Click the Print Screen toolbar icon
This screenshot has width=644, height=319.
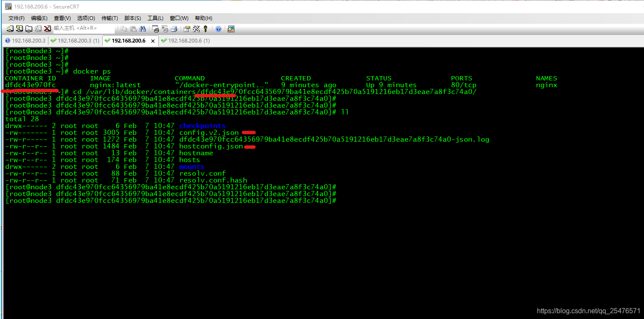(x=155, y=28)
